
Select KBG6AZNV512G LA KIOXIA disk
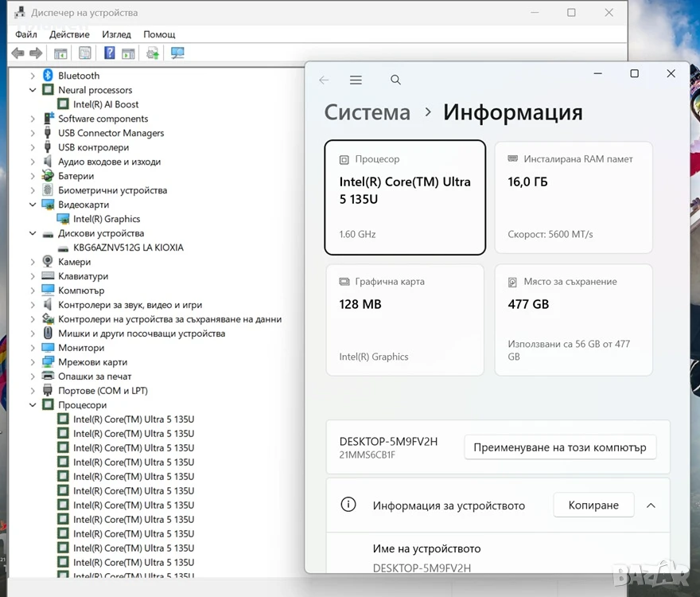(128, 247)
